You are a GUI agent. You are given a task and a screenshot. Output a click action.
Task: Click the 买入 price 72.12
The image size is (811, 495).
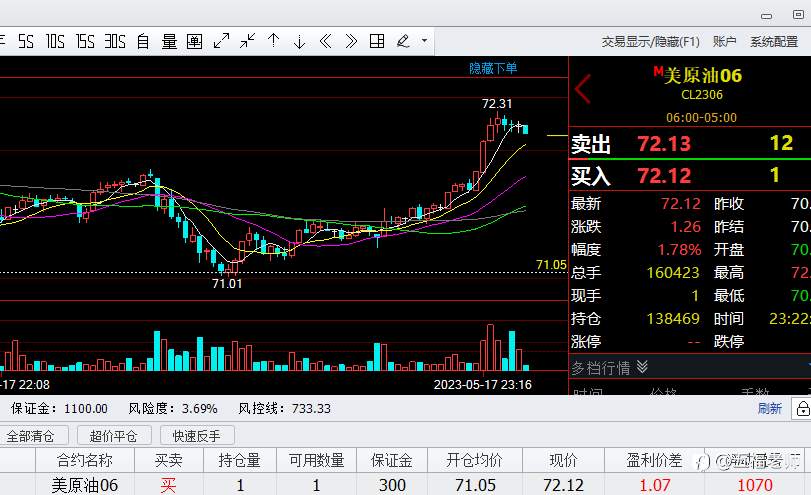664,176
